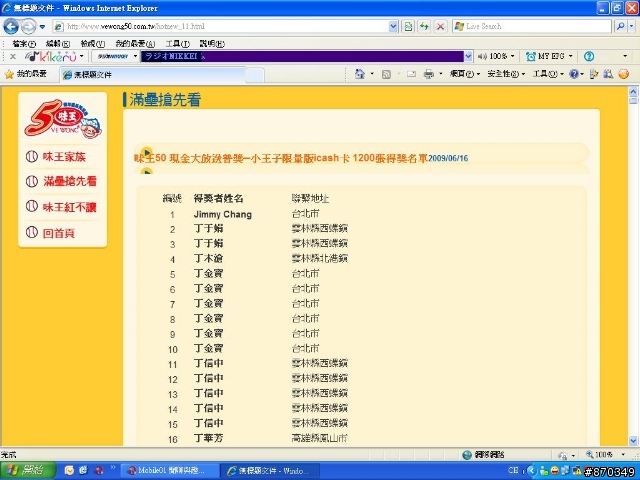This screenshot has height=480, width=640.
Task: Open the 檢視(V) menu
Action: (x=92, y=43)
